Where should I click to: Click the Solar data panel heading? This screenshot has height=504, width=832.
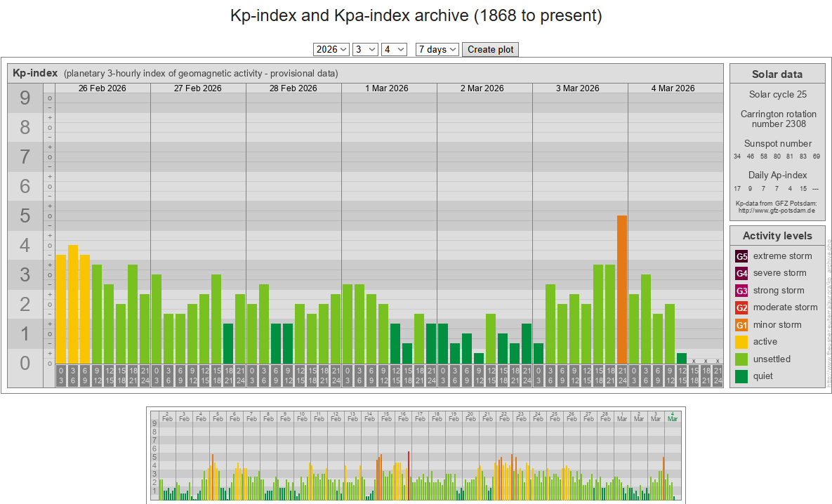tap(777, 74)
